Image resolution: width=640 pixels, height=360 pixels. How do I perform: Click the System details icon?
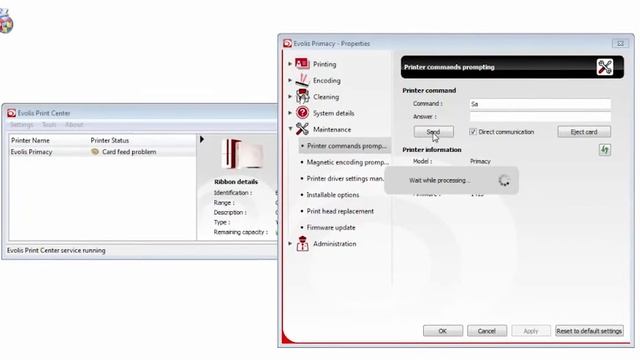tap(302, 113)
